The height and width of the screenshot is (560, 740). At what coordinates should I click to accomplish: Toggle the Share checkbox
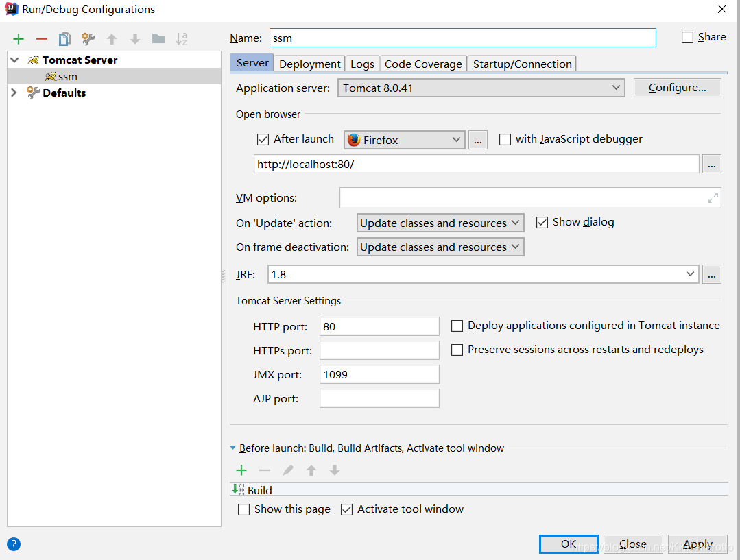tap(687, 37)
